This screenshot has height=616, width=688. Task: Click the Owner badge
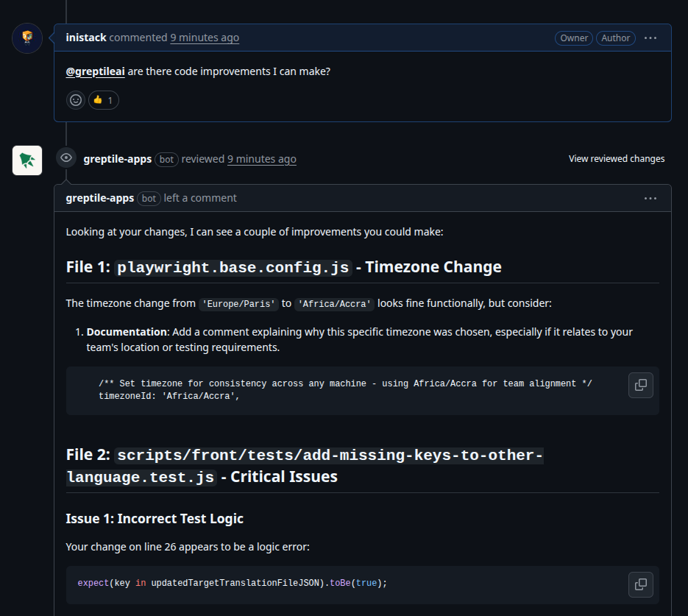coord(574,38)
